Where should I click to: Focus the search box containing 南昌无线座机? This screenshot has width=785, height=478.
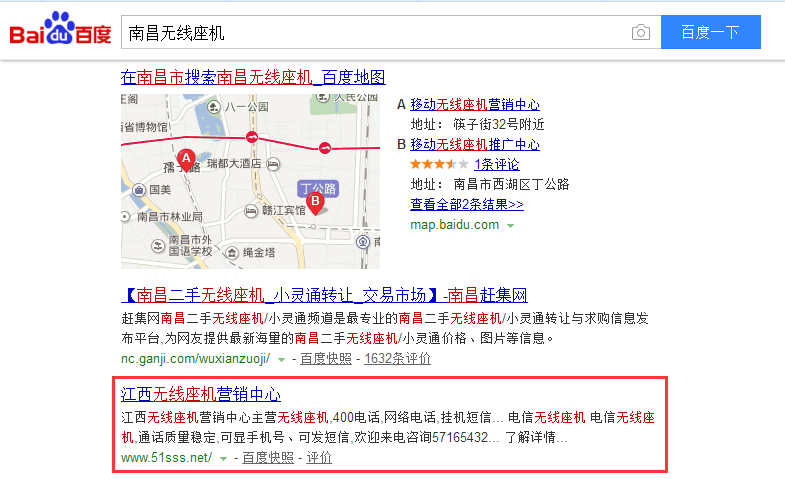pos(370,33)
